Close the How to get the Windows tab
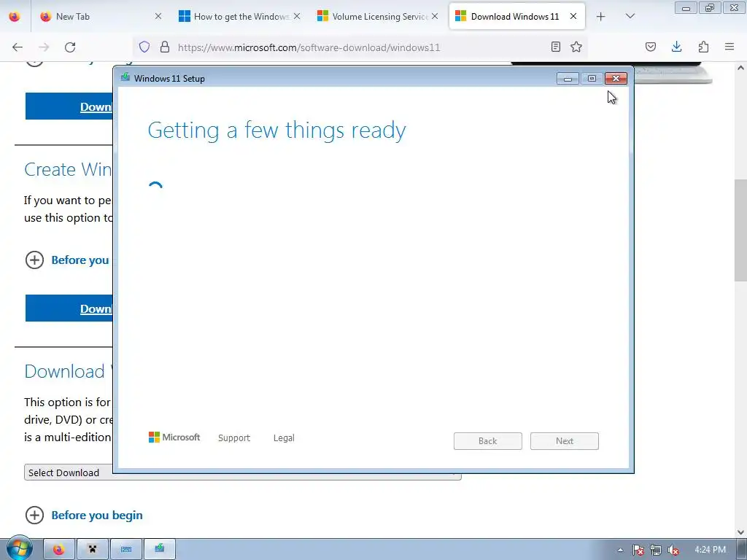The width and height of the screenshot is (747, 560). click(297, 16)
